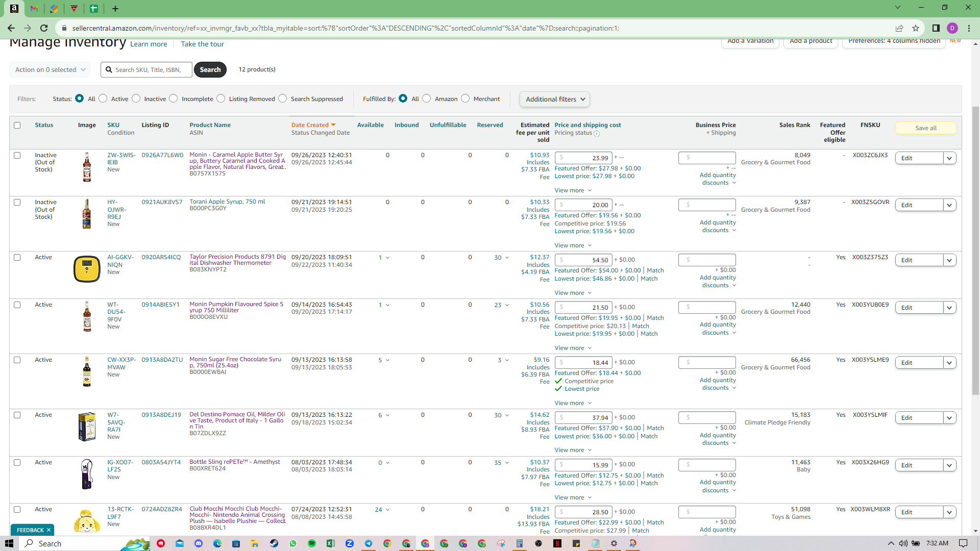This screenshot has height=551, width=980.
Task: Open the Settings gear in the taskbar
Action: tap(614, 543)
